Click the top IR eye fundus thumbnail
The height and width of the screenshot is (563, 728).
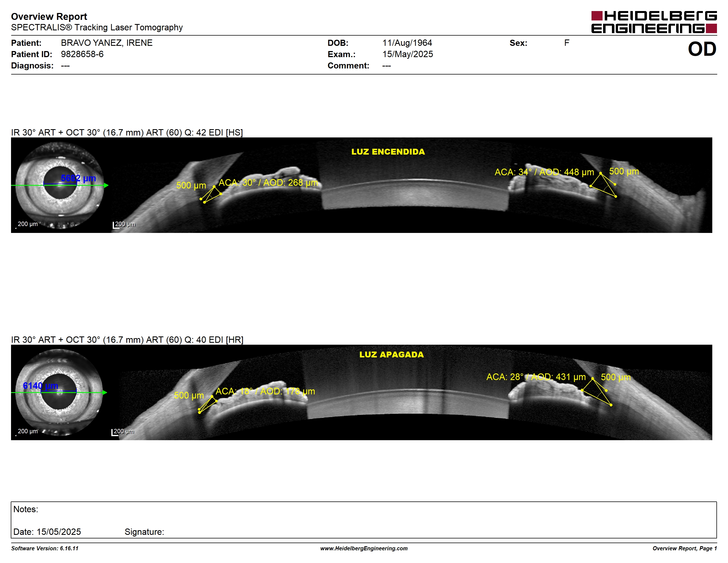coord(60,185)
